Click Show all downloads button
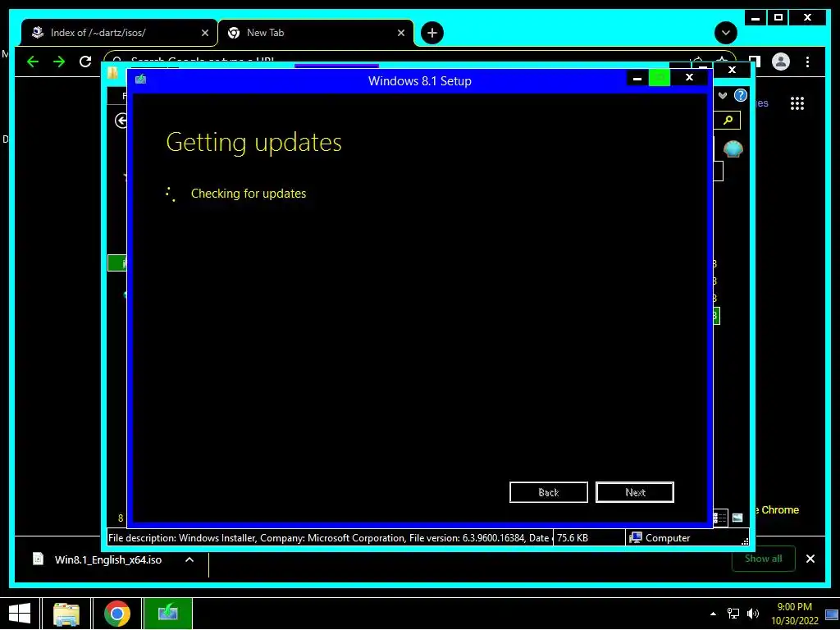840x630 pixels. coord(763,559)
